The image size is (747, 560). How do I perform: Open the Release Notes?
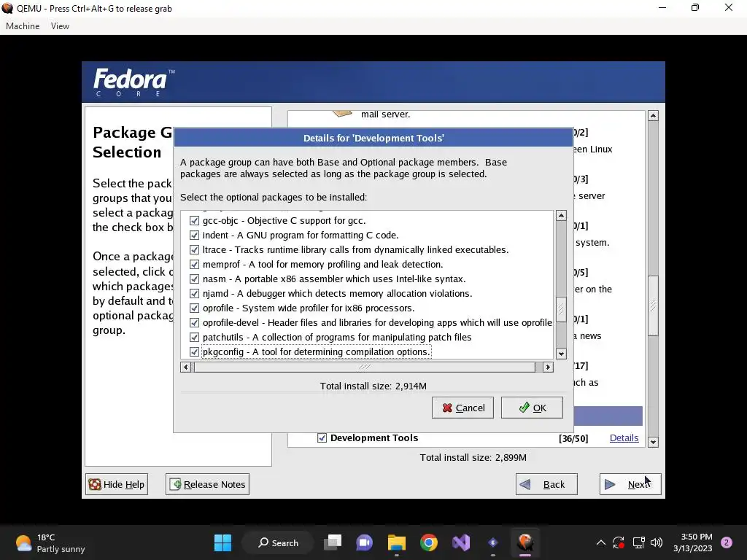[207, 484]
